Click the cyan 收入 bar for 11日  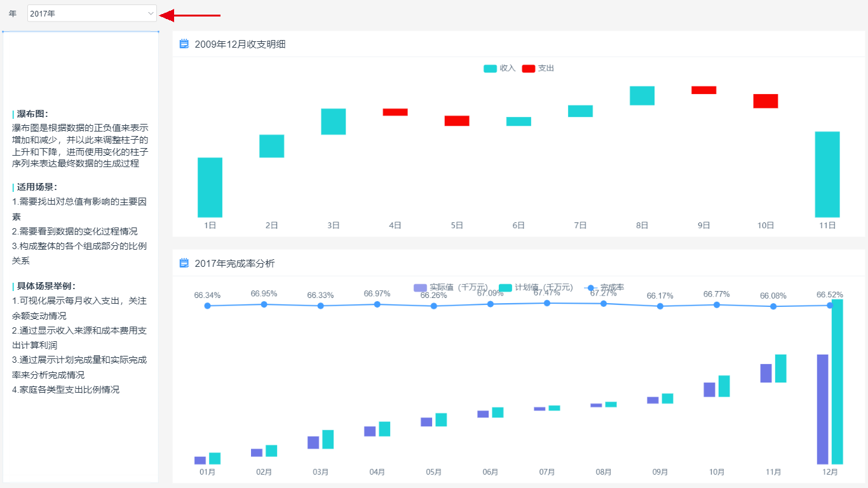coord(827,174)
